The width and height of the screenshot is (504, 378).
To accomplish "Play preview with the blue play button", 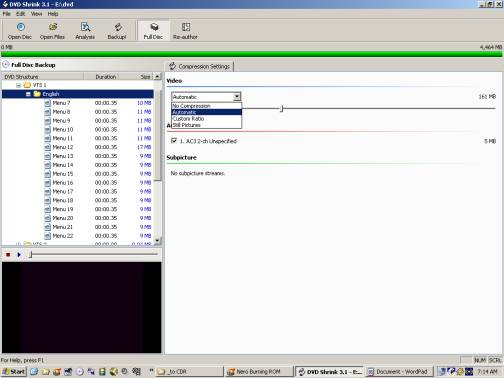I will (x=19, y=255).
